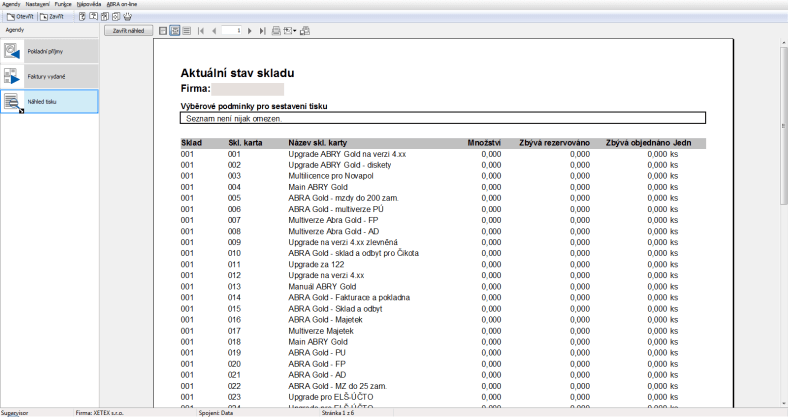Go to next page of preview

(x=250, y=31)
